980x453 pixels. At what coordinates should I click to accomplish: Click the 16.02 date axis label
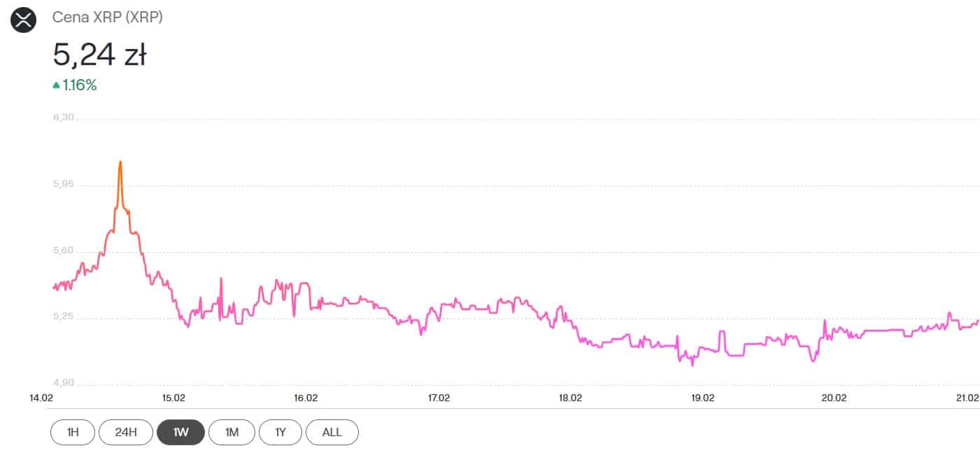point(306,398)
